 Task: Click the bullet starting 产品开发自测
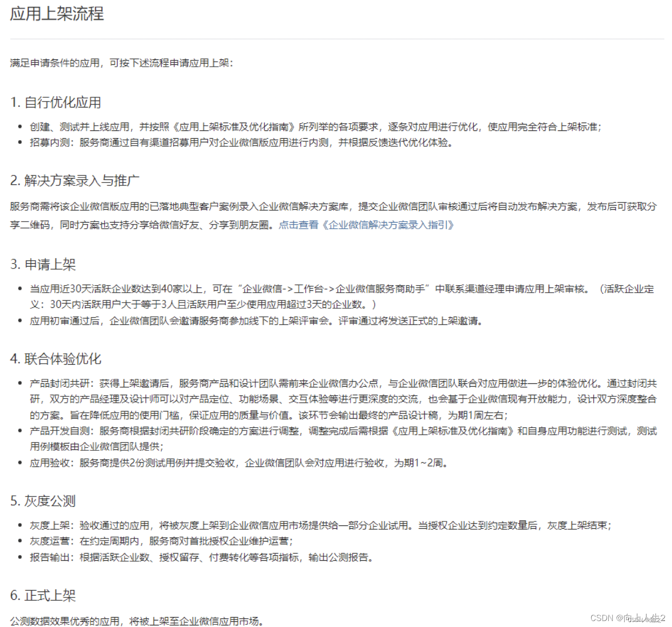[343, 439]
